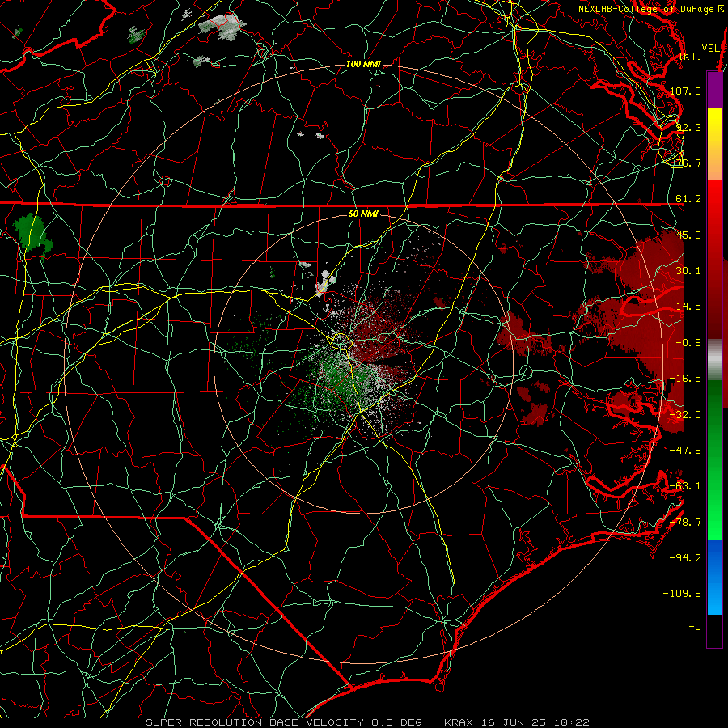Click the KRAX radar site center circle
The image size is (728, 728).
pyautogui.click(x=341, y=341)
